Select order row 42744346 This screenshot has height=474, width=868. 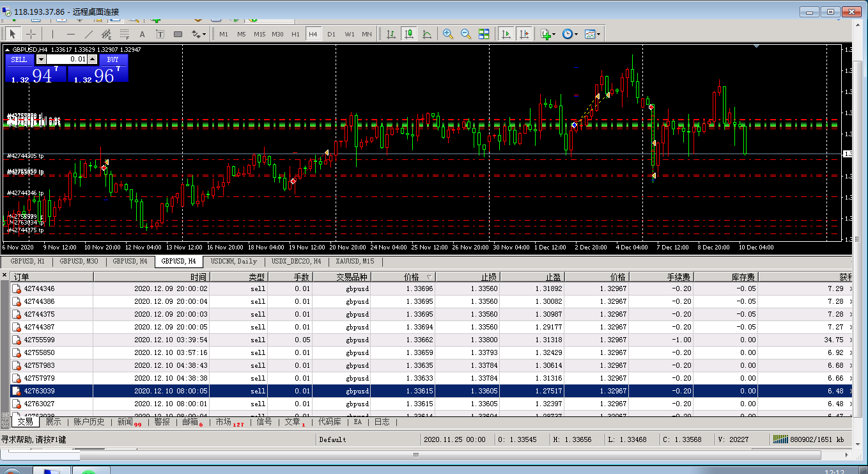tap(432, 288)
